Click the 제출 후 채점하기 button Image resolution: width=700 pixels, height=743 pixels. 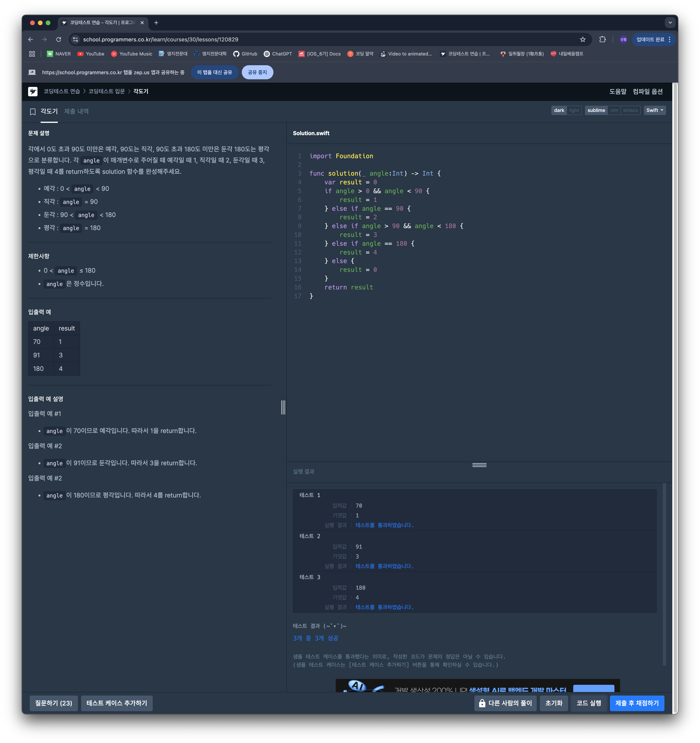coord(637,703)
